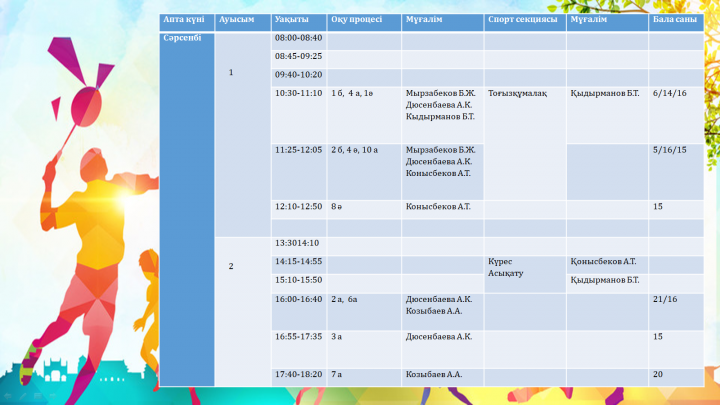Select the 'Ауысым' header cell

243,22
